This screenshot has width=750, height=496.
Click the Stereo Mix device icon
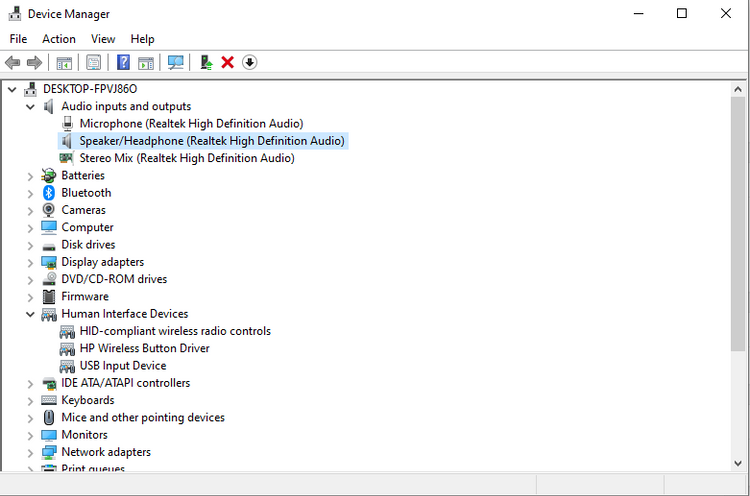[66, 158]
